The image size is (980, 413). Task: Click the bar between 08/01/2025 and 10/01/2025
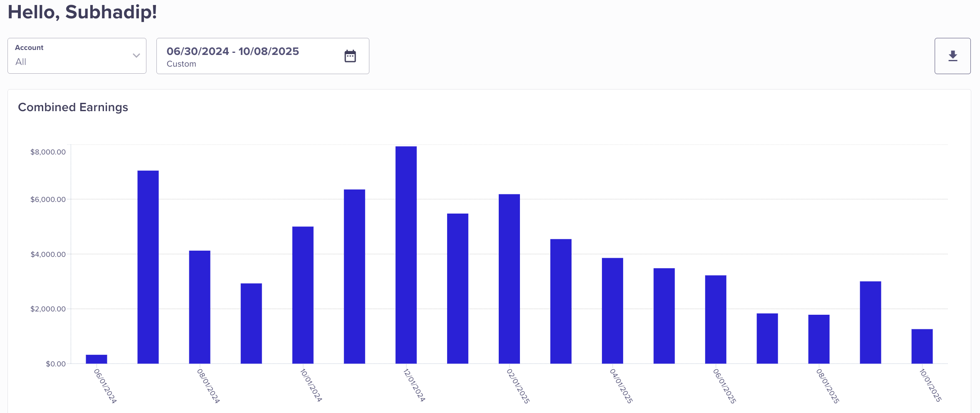point(870,322)
